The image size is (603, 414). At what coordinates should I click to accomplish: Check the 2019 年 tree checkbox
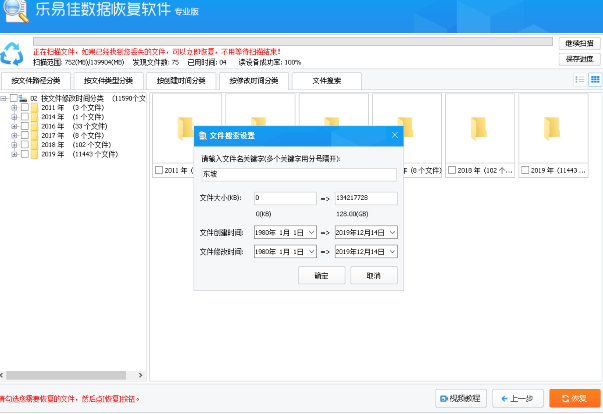25,154
